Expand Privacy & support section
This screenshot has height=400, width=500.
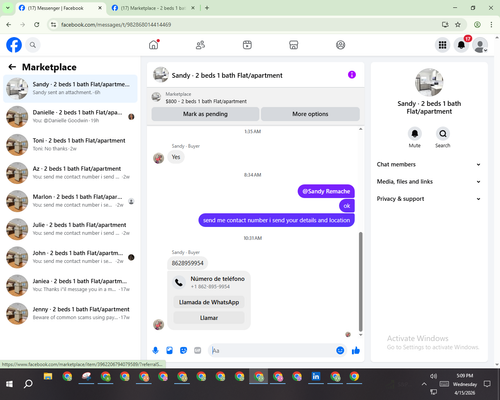point(429,199)
